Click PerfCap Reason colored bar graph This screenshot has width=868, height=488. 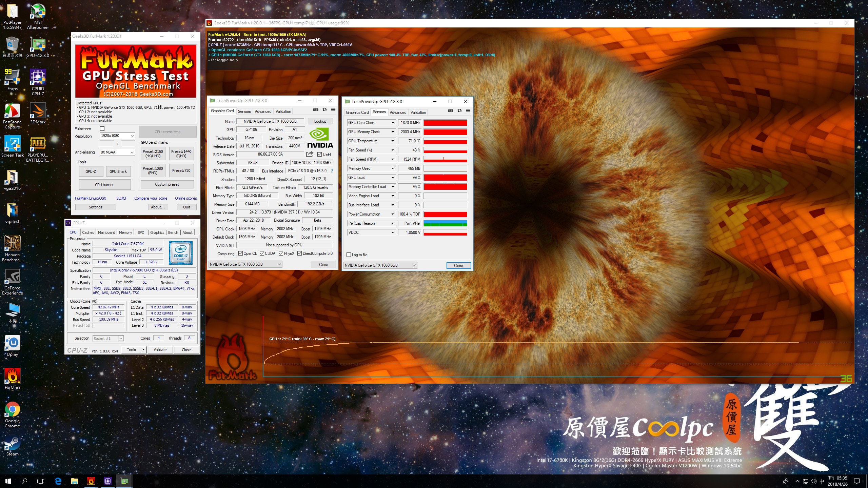(445, 223)
